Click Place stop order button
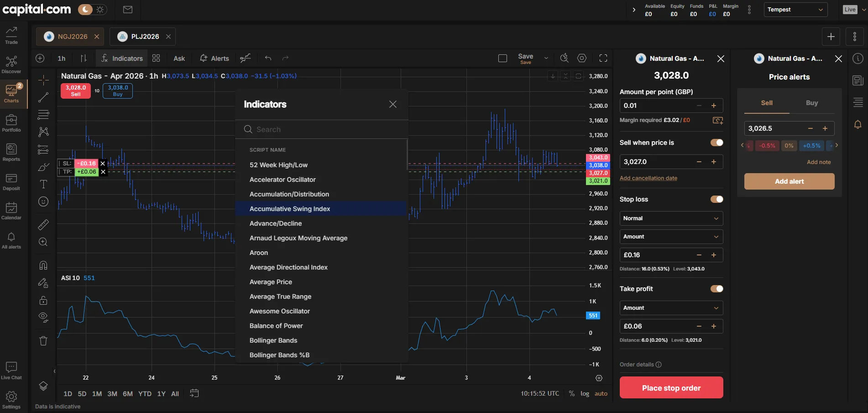 (671, 387)
